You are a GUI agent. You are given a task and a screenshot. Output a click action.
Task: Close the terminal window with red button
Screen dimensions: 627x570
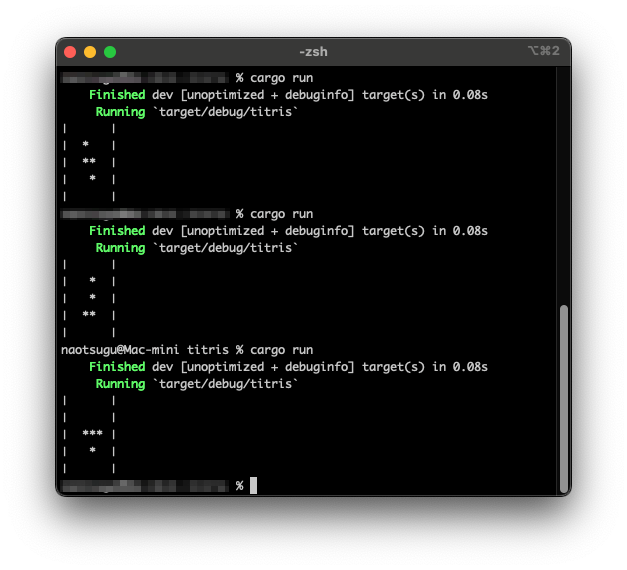[70, 52]
